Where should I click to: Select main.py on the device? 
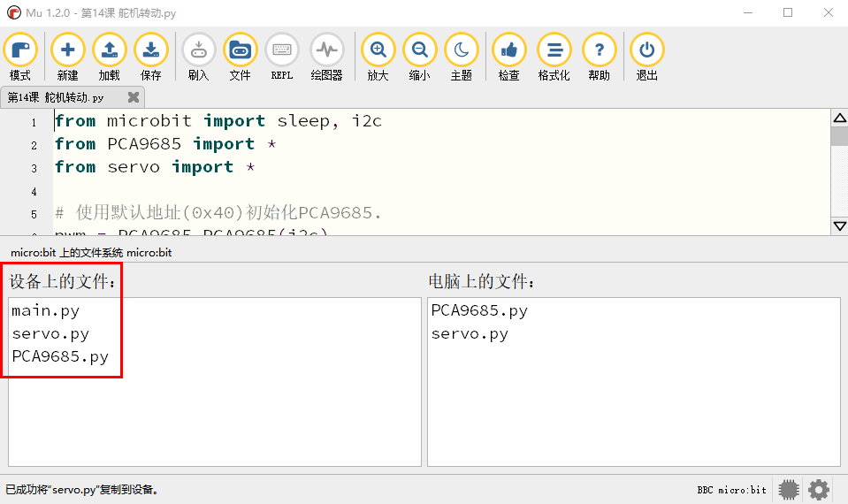[45, 311]
